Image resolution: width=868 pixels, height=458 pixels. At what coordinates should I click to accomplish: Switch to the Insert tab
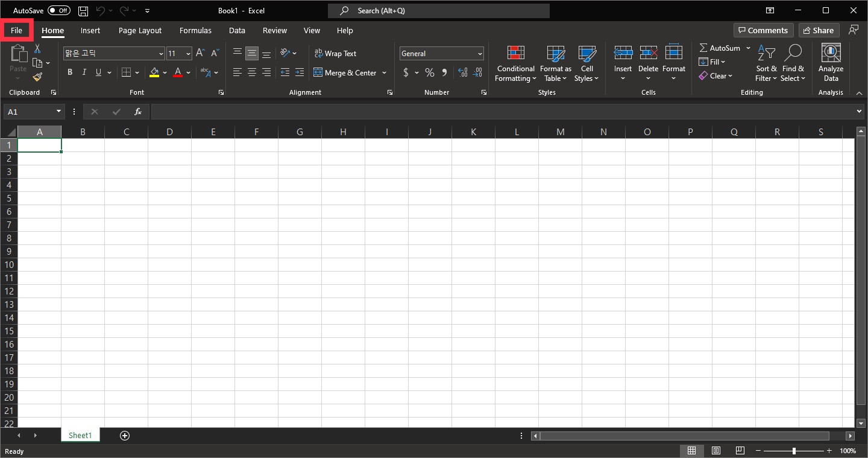tap(90, 30)
